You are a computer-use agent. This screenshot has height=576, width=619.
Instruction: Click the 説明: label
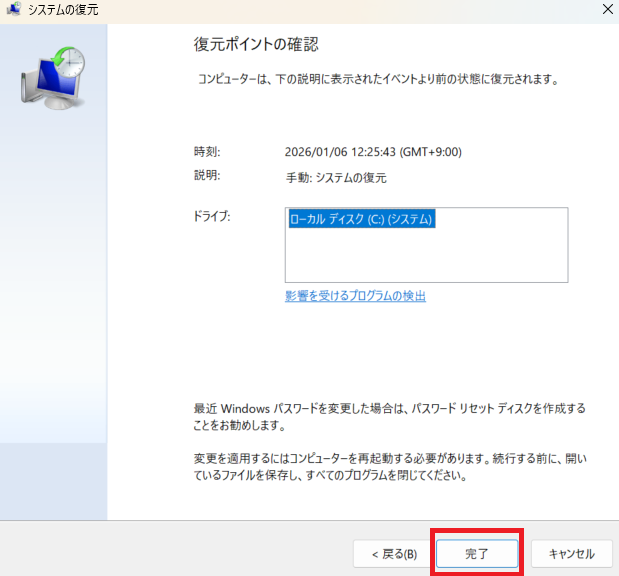[x=206, y=176]
